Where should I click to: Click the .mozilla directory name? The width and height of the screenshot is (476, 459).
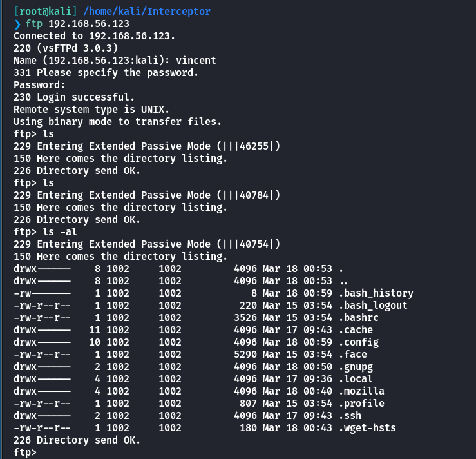(x=361, y=391)
